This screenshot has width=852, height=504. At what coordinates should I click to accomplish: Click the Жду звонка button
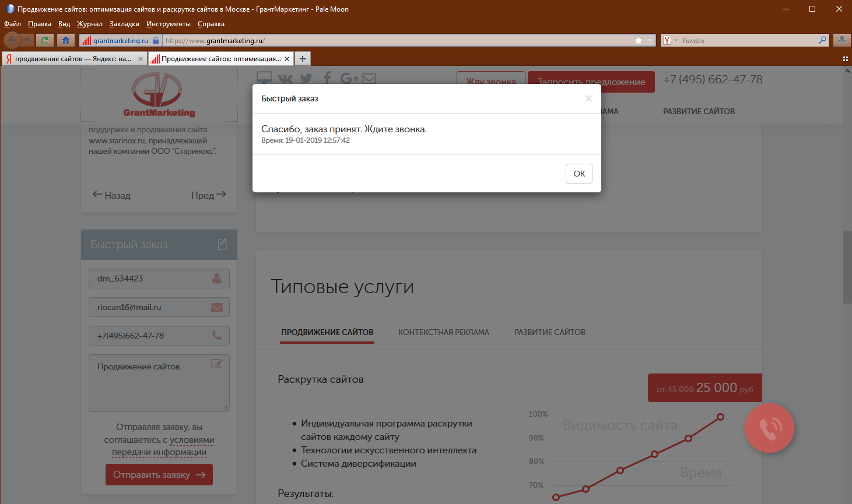(491, 82)
